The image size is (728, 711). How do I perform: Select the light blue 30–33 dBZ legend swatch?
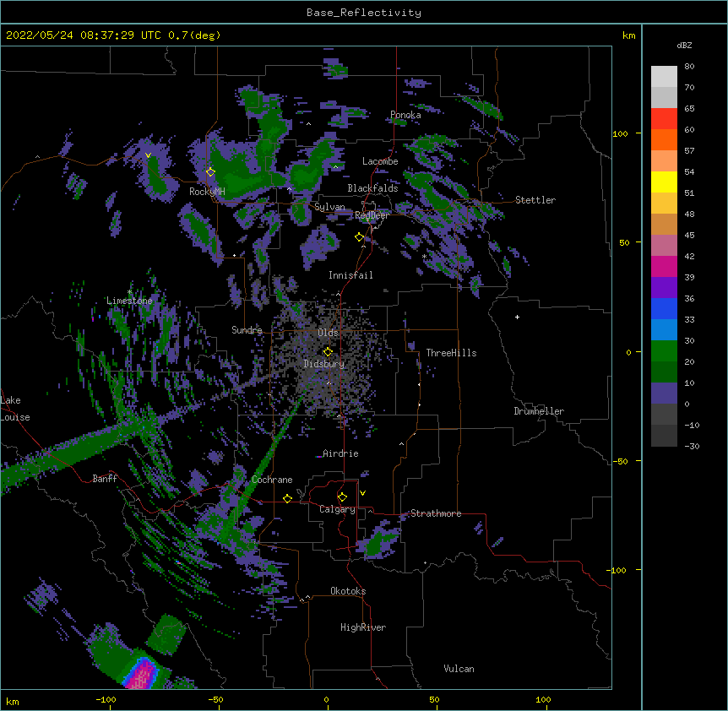tap(664, 329)
